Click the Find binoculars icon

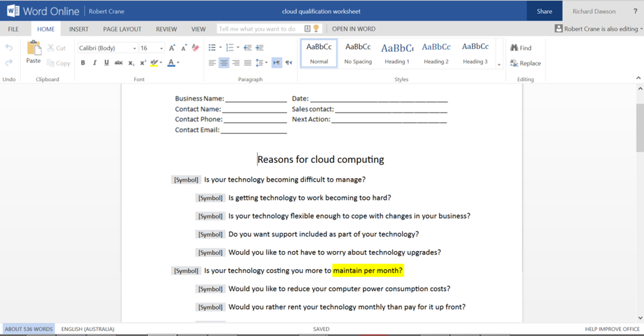(514, 48)
